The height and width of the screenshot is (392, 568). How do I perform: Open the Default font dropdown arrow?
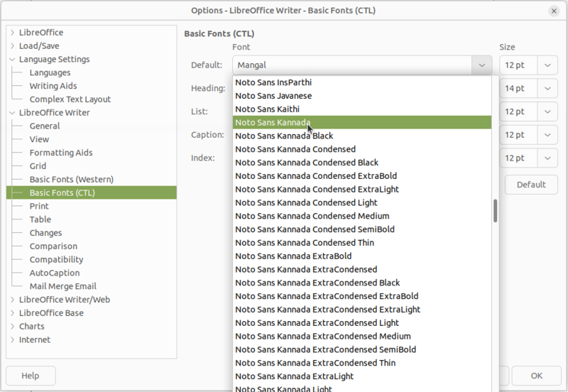[482, 65]
